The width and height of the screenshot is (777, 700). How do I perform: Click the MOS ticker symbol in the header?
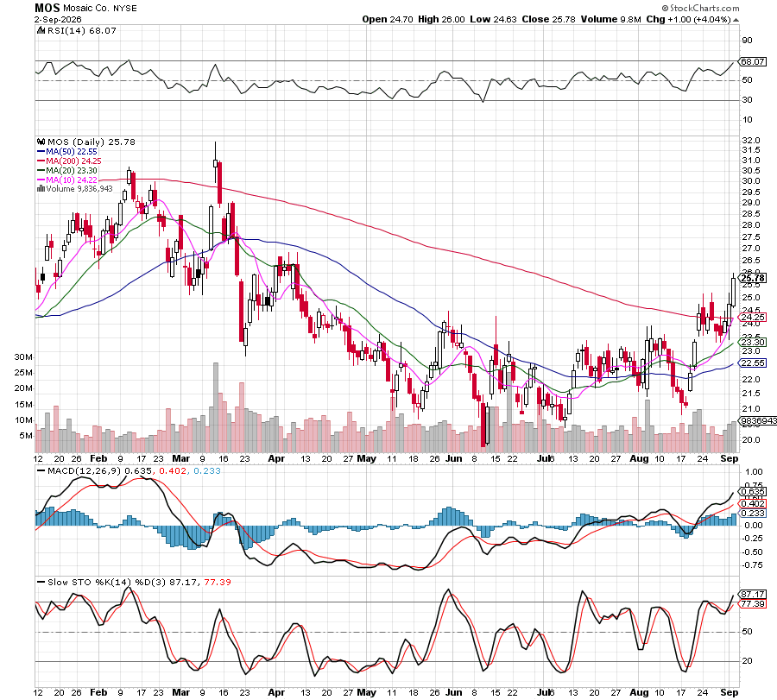47,8
